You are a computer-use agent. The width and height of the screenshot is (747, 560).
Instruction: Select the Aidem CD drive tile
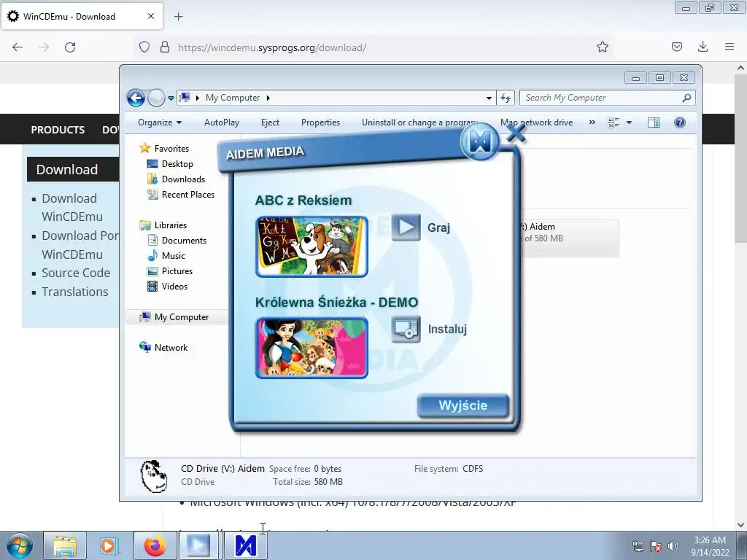(x=570, y=238)
